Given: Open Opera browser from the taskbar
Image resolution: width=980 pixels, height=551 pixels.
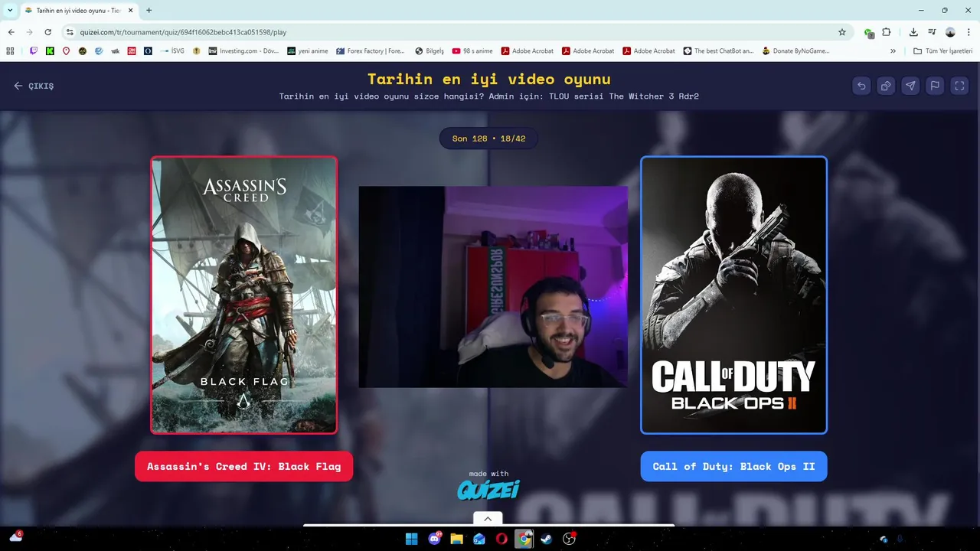Looking at the screenshot, I should click(501, 539).
